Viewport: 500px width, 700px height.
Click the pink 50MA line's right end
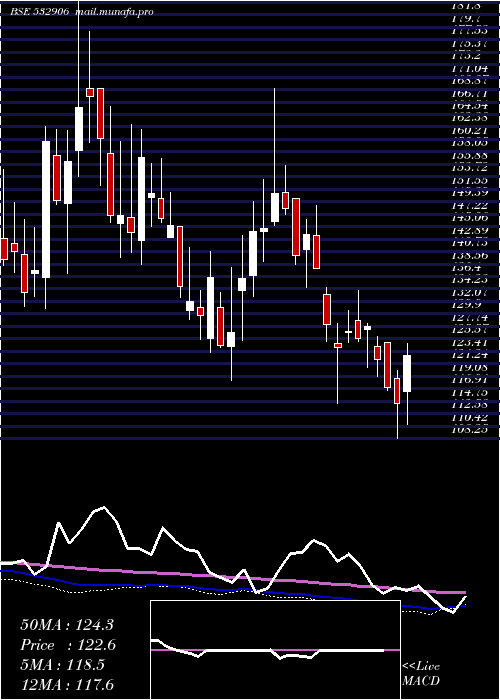click(463, 592)
